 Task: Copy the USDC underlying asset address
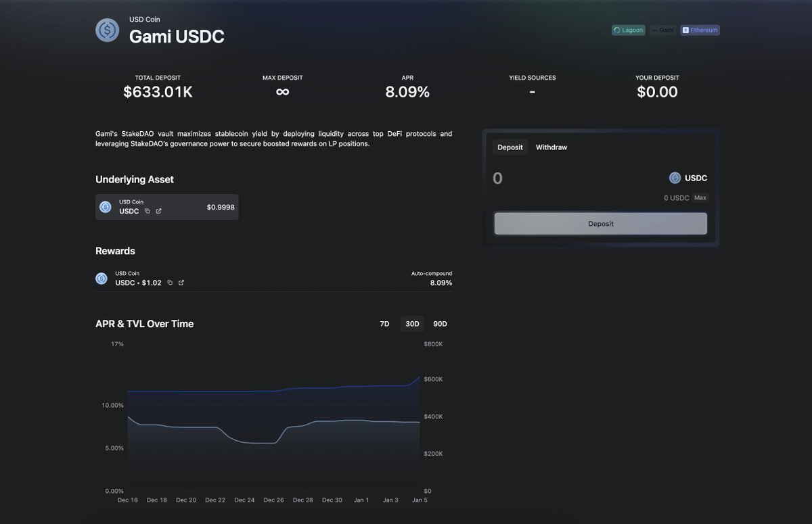tap(148, 211)
